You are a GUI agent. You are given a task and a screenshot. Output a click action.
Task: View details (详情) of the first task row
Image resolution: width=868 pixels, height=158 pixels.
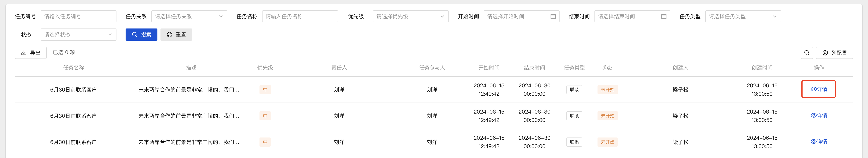(818, 89)
